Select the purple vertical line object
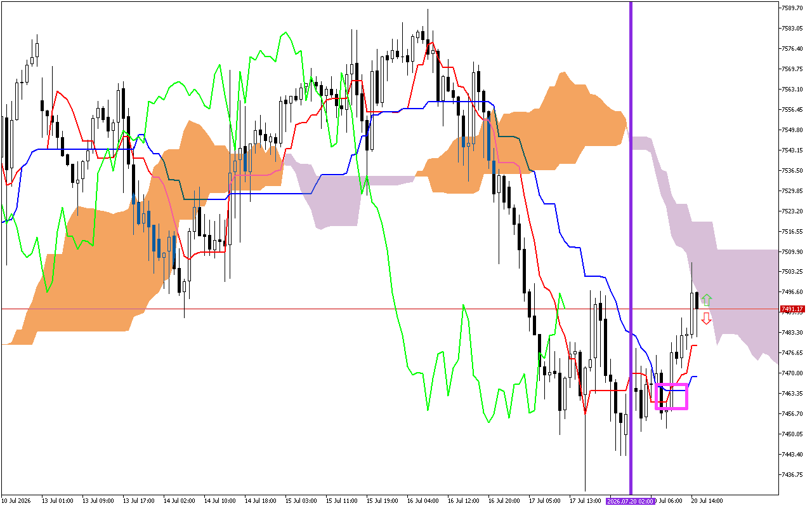812x508 pixels. click(x=631, y=248)
